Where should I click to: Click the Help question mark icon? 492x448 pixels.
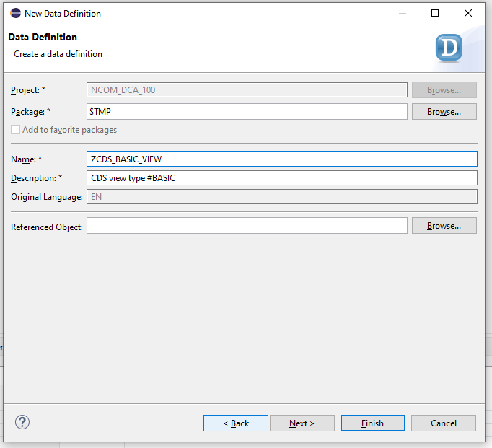[22, 423]
